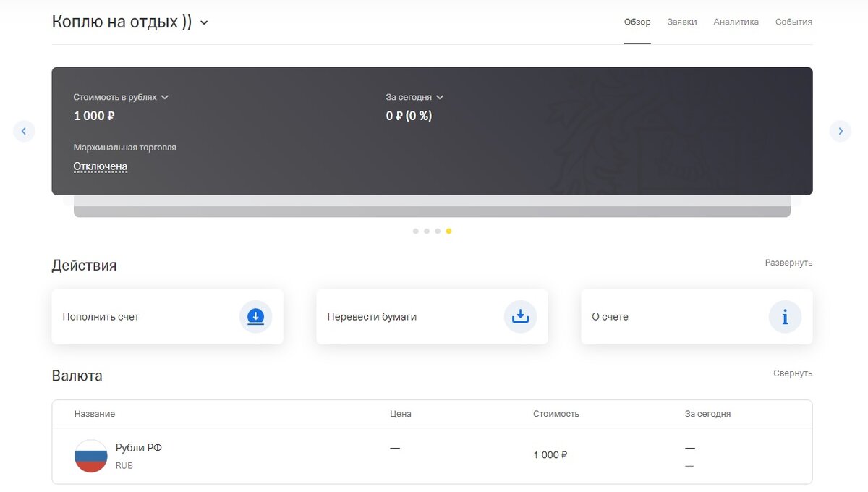Click the Цена column header
This screenshot has height=492, width=868.
pyautogui.click(x=400, y=414)
